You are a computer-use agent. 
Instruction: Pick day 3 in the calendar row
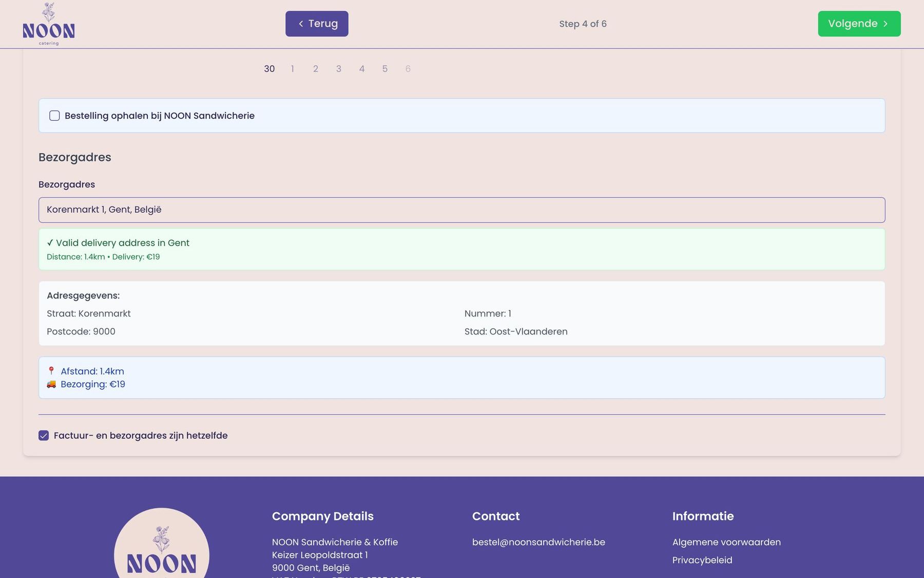pos(339,69)
